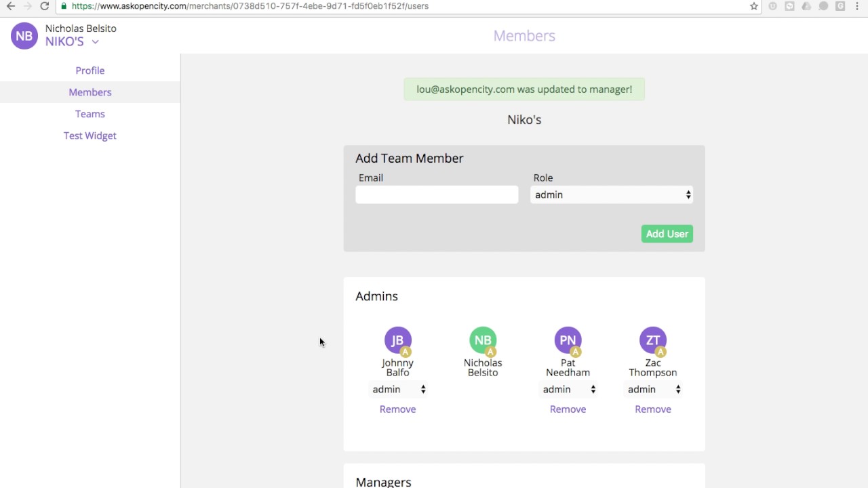Focus the Email input field
The height and width of the screenshot is (488, 868).
pyautogui.click(x=437, y=195)
